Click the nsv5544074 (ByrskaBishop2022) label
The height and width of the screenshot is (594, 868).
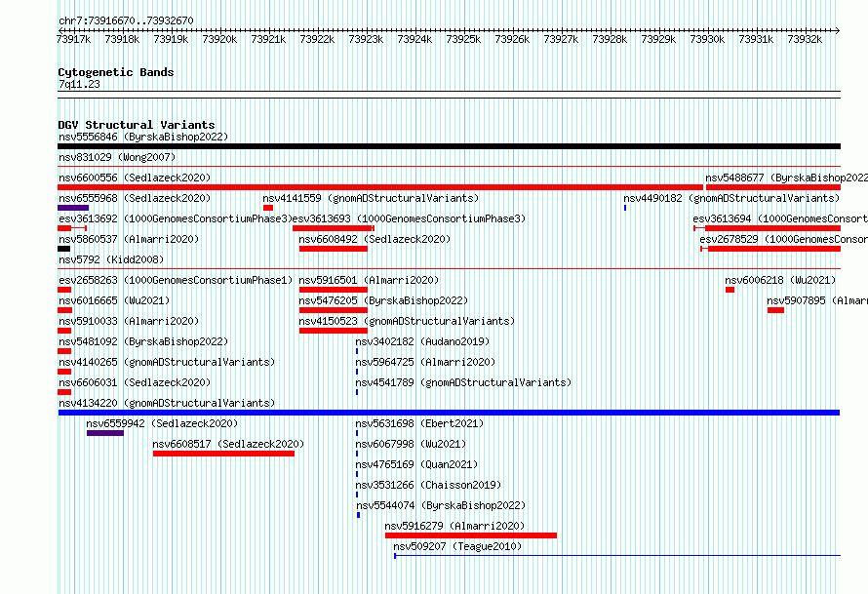441,505
